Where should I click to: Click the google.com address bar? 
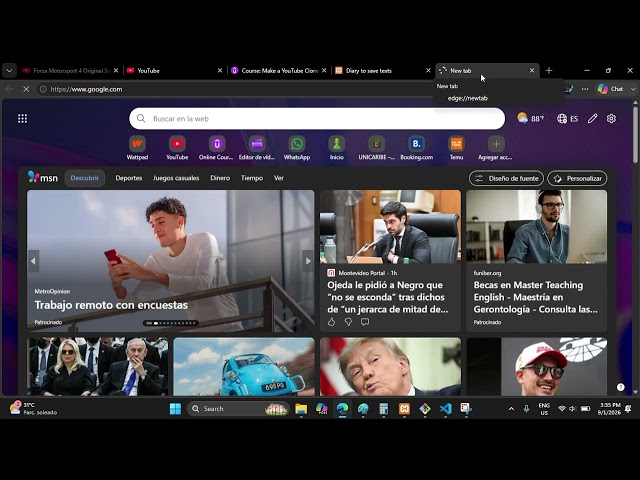pyautogui.click(x=237, y=89)
